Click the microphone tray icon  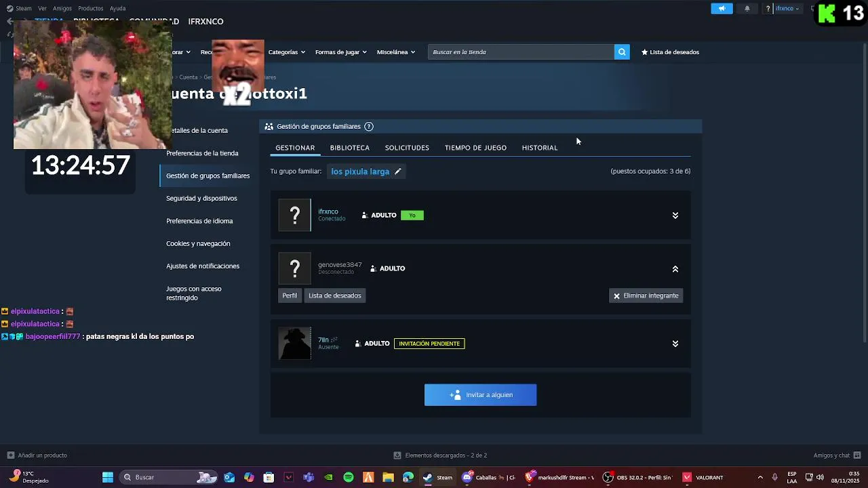coord(774,477)
